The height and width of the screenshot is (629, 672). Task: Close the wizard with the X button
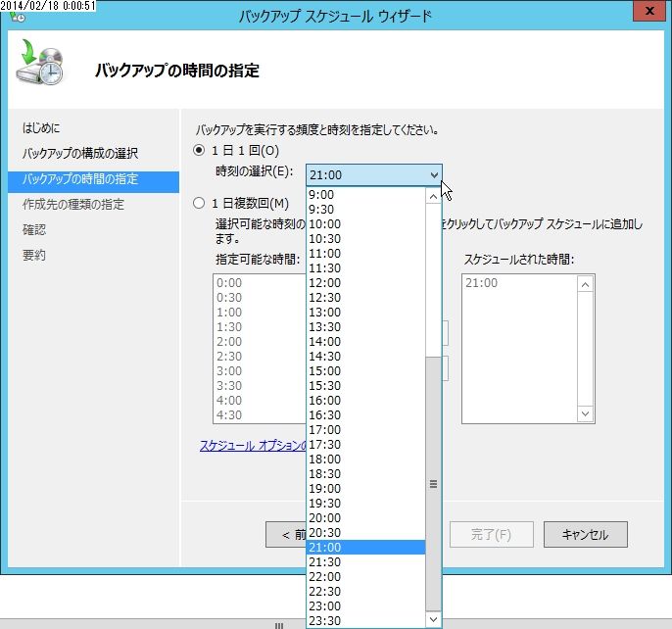tap(649, 11)
